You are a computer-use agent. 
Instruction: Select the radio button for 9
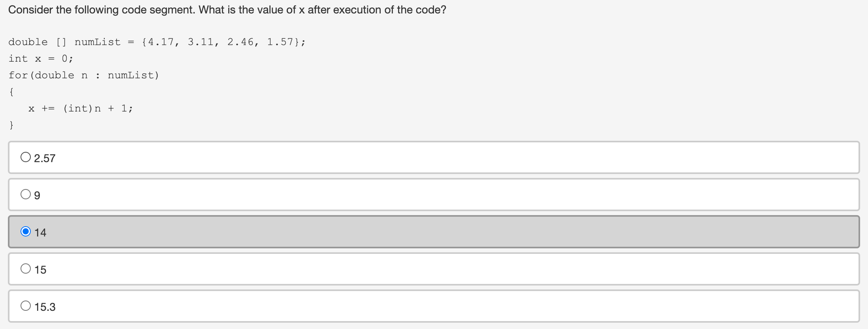point(26,193)
